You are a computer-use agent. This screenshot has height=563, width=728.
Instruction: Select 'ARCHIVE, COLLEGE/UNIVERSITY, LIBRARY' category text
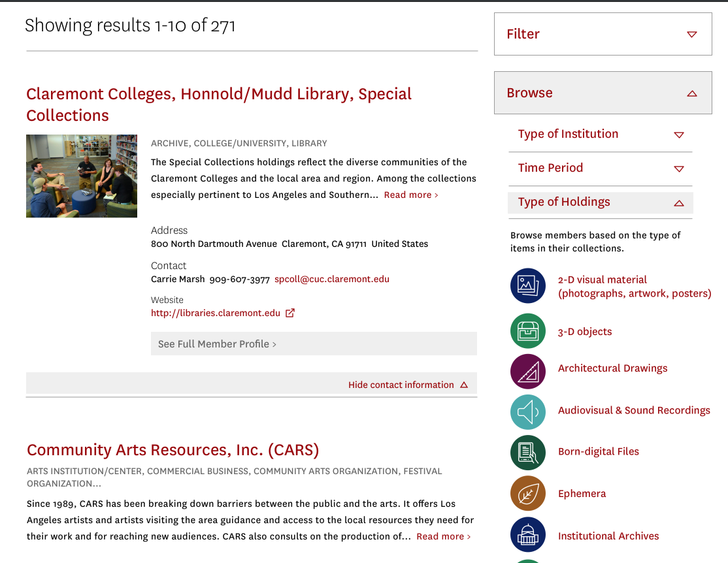tap(239, 144)
